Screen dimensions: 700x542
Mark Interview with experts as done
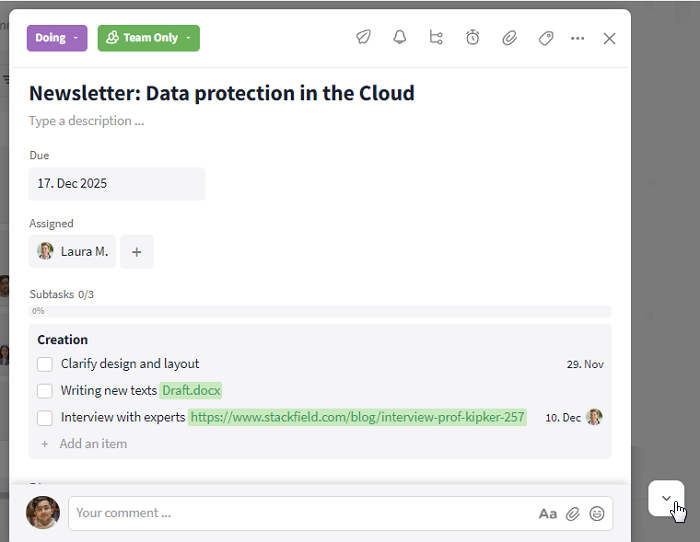(x=45, y=418)
